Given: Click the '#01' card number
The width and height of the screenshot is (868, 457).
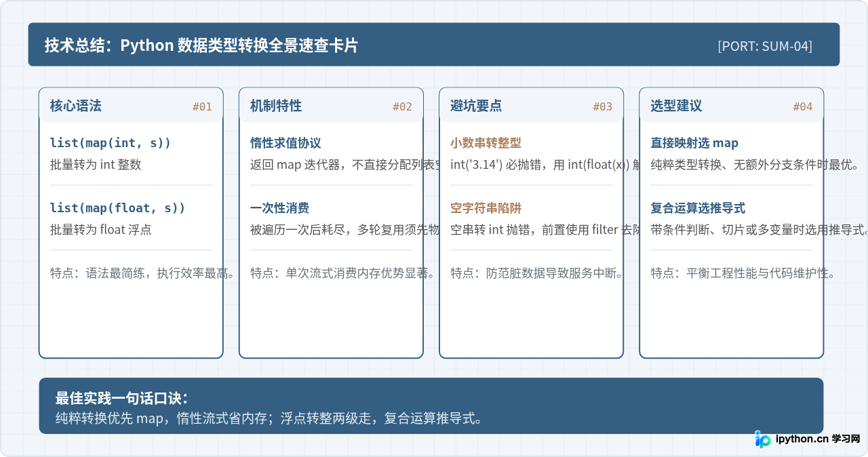Looking at the screenshot, I should point(202,106).
